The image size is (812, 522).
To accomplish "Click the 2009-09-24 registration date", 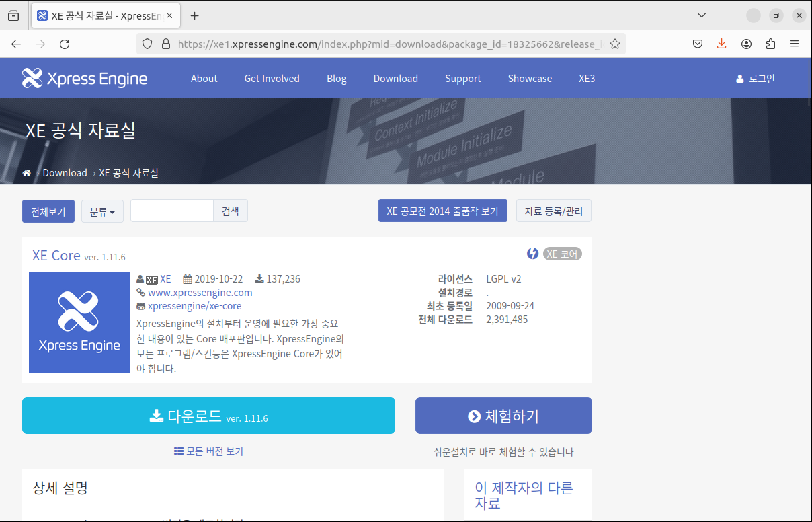I will 510,306.
